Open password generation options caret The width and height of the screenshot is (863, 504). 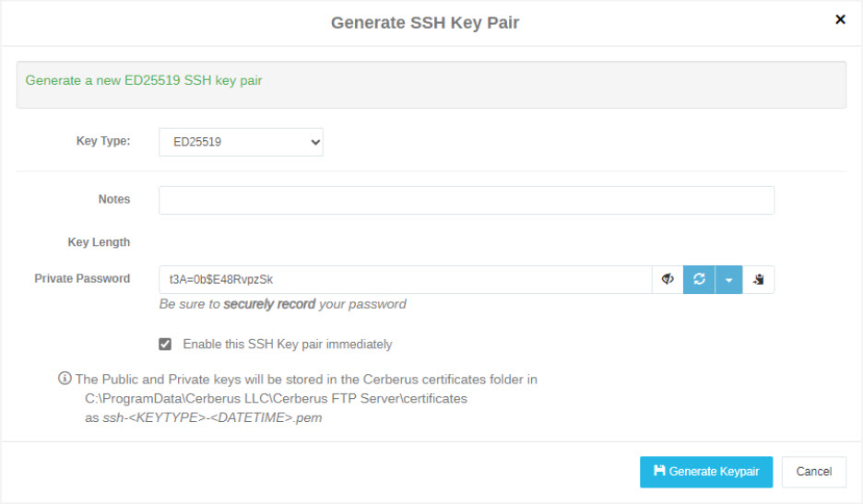pos(728,279)
